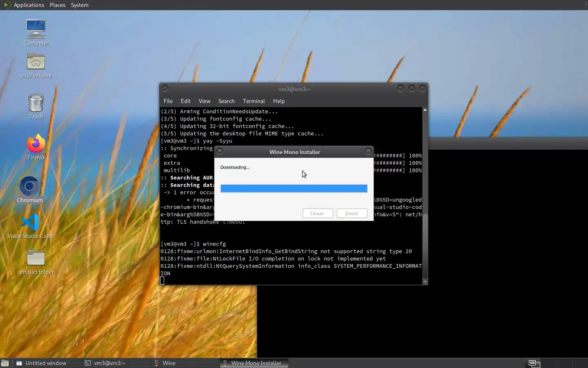Click the Wine Mono download progress bar
Viewport: 588px width, 368px height.
click(x=294, y=188)
